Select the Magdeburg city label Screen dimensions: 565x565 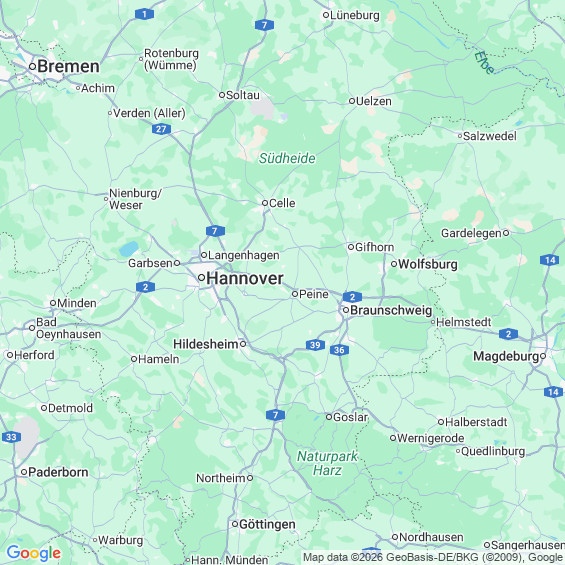[506, 356]
